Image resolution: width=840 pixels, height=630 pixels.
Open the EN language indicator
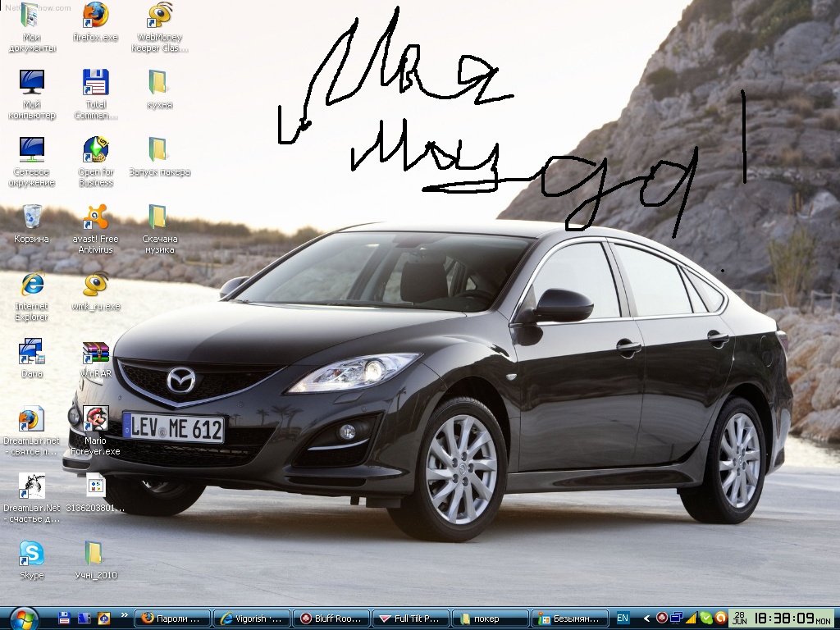(x=623, y=618)
